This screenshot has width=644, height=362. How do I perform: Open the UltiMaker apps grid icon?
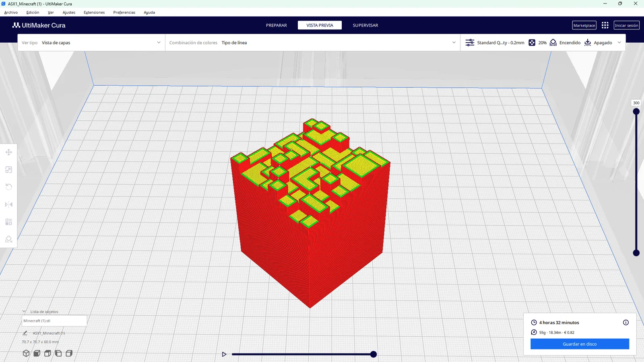(605, 25)
